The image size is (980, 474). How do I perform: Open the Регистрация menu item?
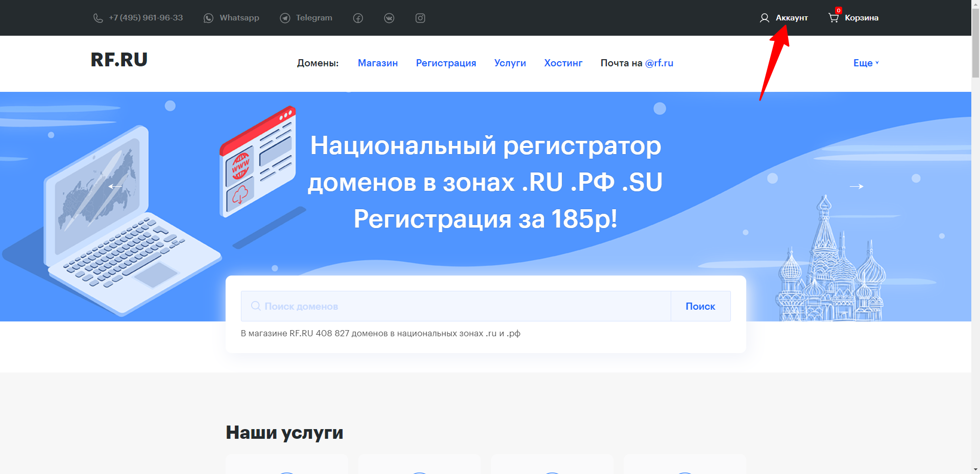(446, 63)
